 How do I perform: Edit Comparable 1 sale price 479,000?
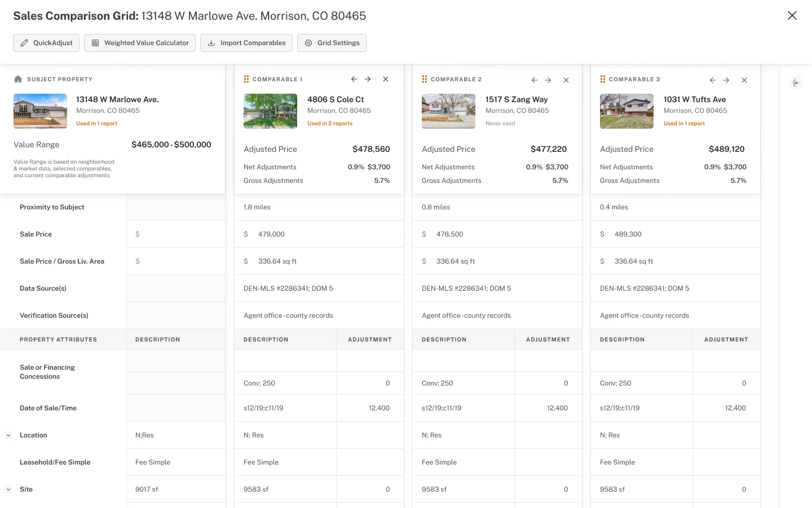(319, 234)
